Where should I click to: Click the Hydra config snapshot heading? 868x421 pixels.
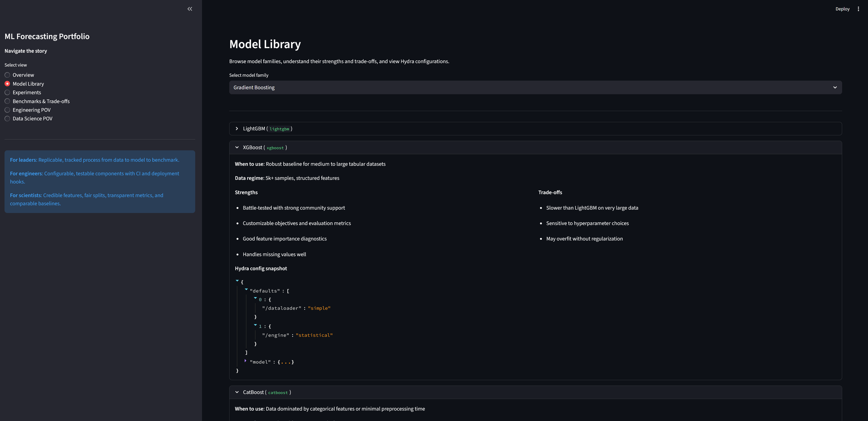point(261,268)
